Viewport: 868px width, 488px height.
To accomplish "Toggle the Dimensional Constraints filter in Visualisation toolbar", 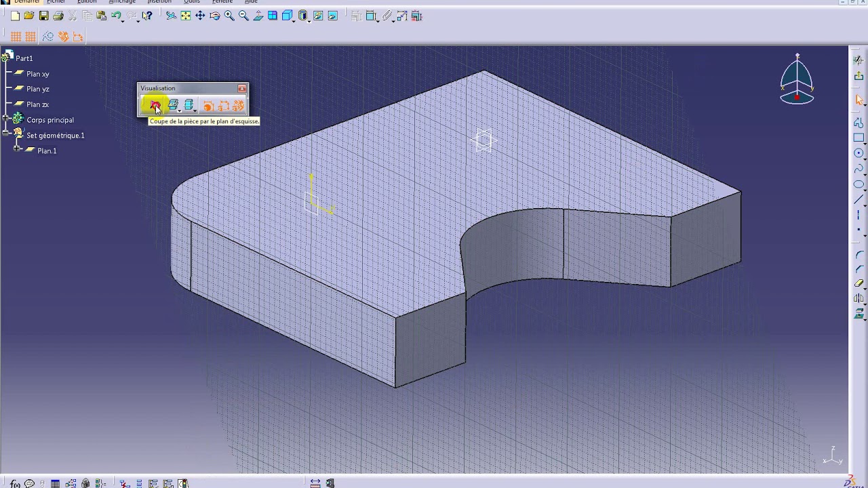I will 223,106.
